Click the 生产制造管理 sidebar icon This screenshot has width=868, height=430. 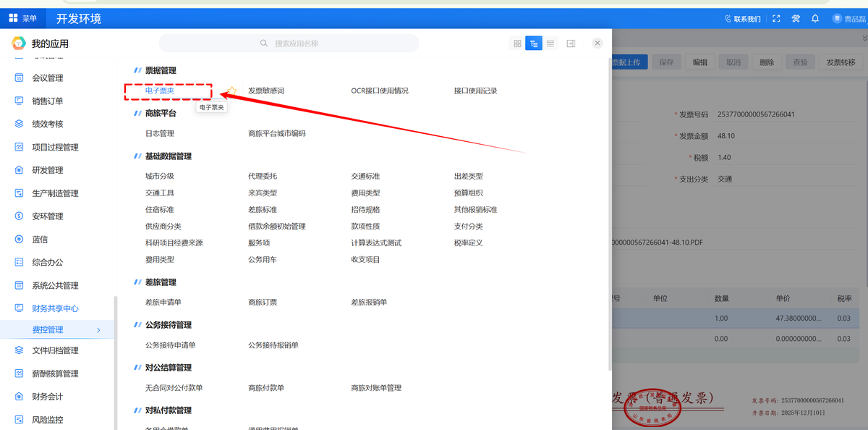(19, 193)
